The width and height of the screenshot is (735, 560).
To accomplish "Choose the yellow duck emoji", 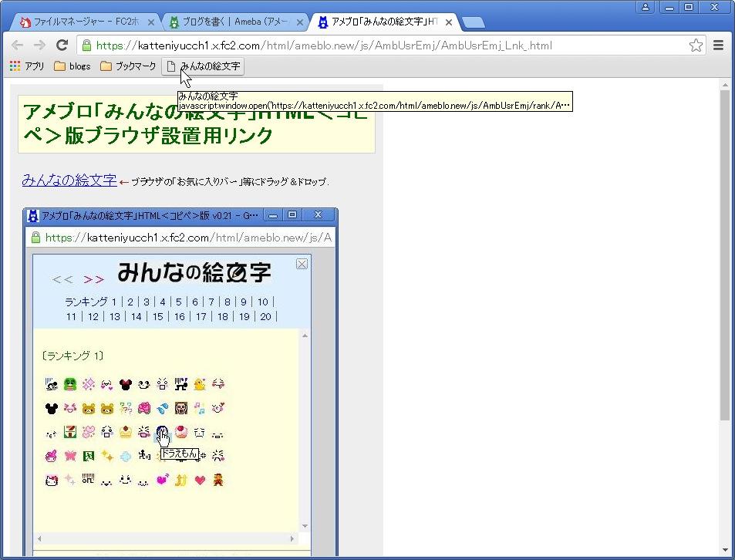I will click(200, 384).
